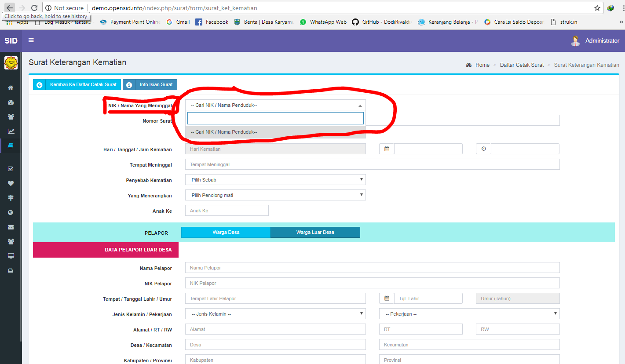625x364 pixels.
Task: Open the home icon in sidebar
Action: tap(11, 87)
